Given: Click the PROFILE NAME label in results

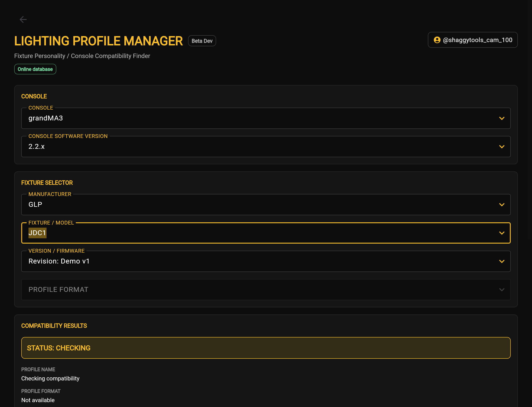Looking at the screenshot, I should tap(38, 370).
